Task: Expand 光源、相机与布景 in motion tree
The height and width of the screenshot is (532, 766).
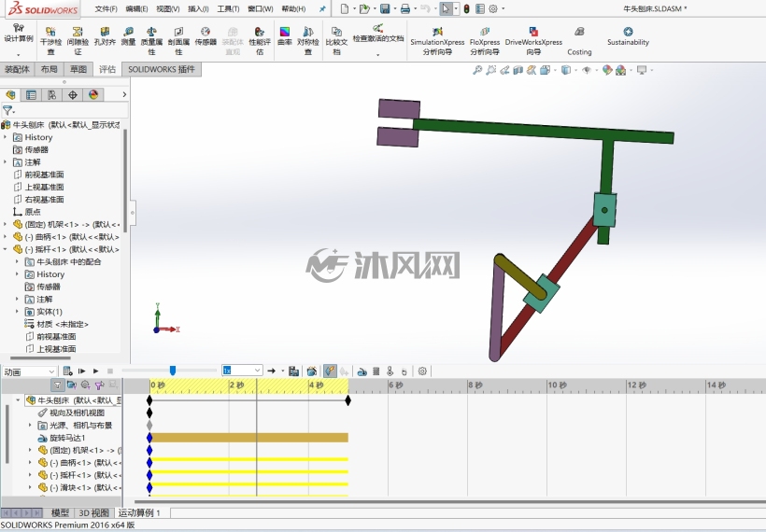Action: 30,425
